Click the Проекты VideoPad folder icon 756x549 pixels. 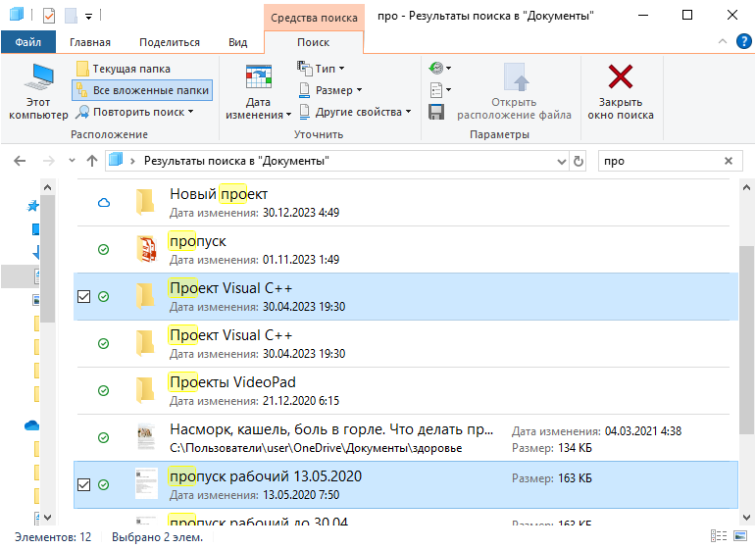pos(145,390)
